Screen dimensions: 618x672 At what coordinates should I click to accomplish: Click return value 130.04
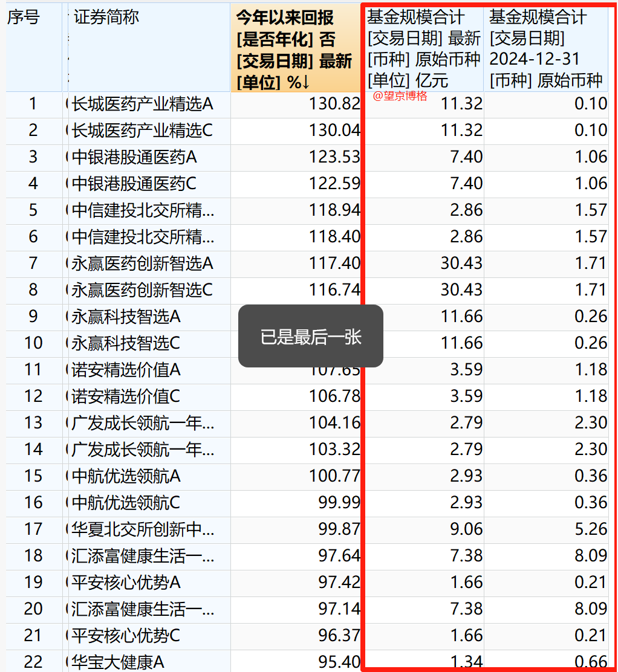click(334, 131)
